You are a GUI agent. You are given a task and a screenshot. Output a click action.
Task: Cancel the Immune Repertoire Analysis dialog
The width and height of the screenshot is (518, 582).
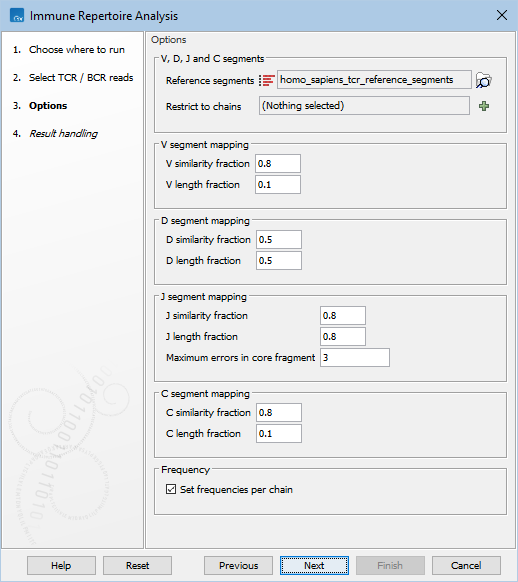pos(466,565)
